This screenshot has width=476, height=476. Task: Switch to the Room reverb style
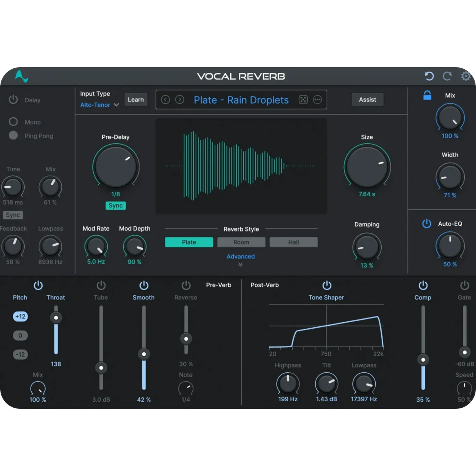[241, 242]
